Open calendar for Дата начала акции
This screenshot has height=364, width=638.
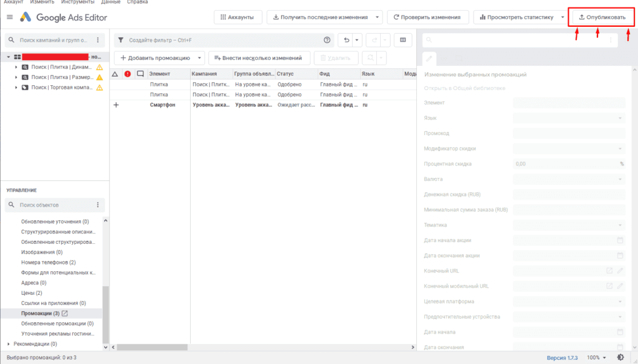tap(620, 240)
